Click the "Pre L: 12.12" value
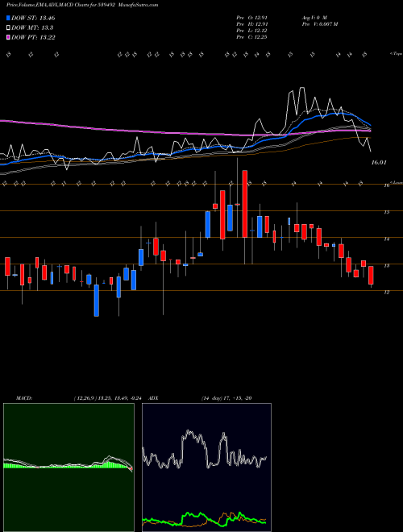Screen dimensions: 403x532 pyautogui.click(x=252, y=30)
